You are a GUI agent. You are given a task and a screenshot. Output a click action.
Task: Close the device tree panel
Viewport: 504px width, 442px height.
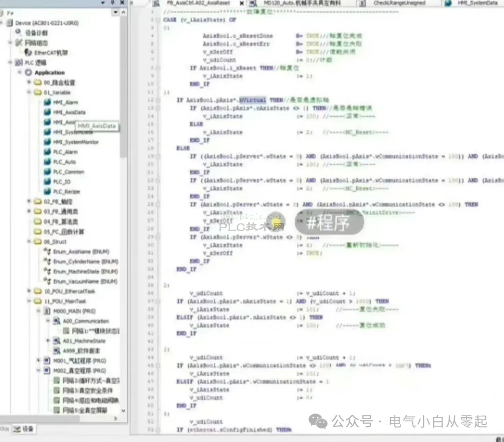[122, 3]
